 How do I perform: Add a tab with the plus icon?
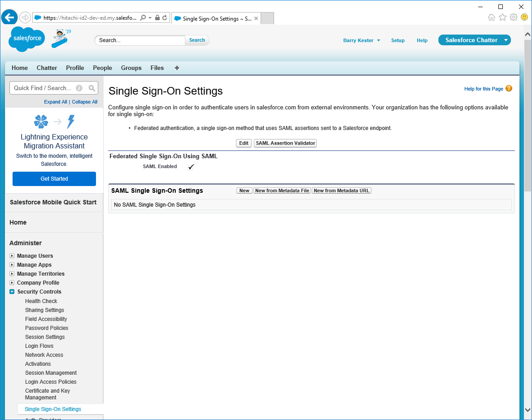click(177, 68)
